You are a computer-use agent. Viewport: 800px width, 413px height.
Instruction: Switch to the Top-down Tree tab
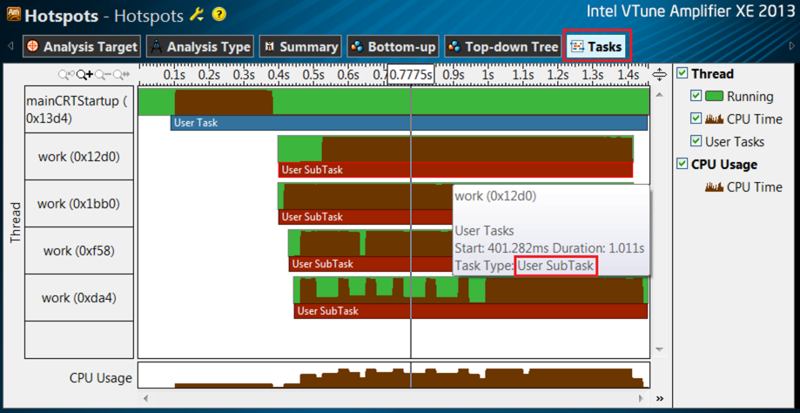[503, 47]
